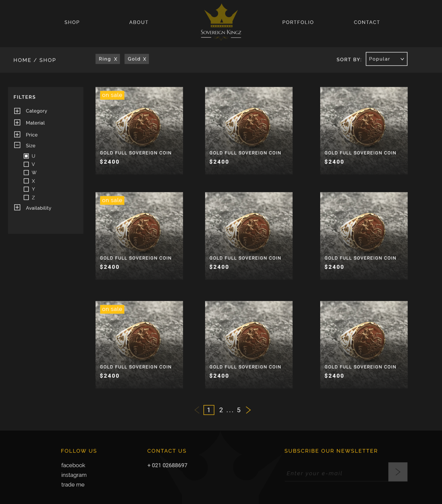Go to next page with right arrow
Viewport: 442px width, 504px height.
click(x=248, y=410)
